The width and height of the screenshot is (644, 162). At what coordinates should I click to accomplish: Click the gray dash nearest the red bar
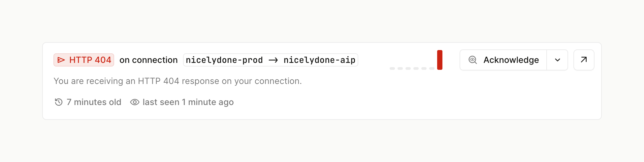tap(432, 68)
